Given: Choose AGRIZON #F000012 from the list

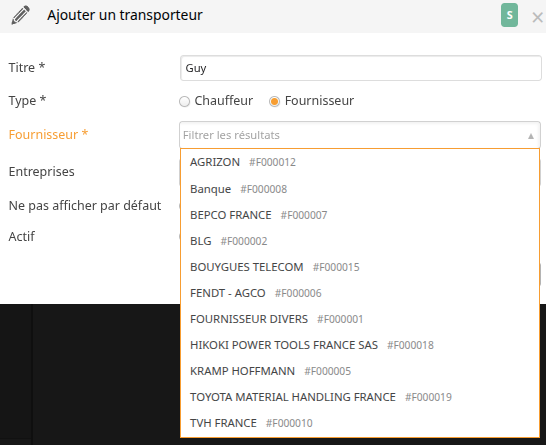Looking at the screenshot, I should click(x=360, y=162).
